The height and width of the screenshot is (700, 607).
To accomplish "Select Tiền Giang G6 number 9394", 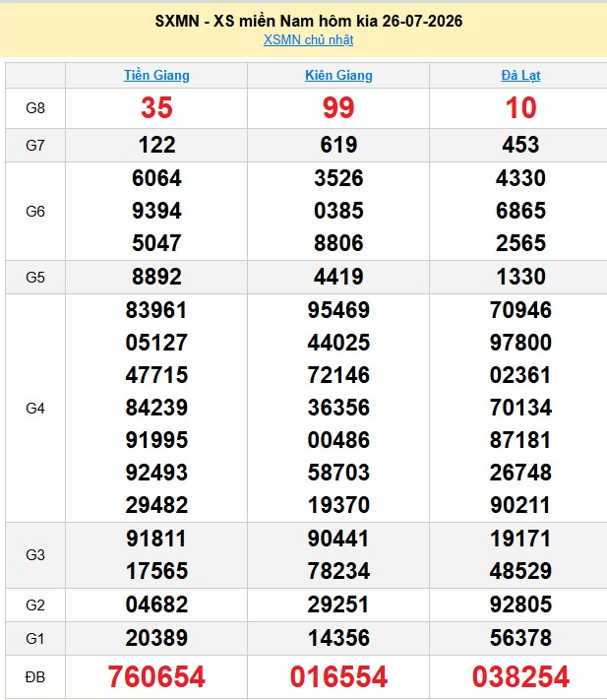I will (156, 211).
